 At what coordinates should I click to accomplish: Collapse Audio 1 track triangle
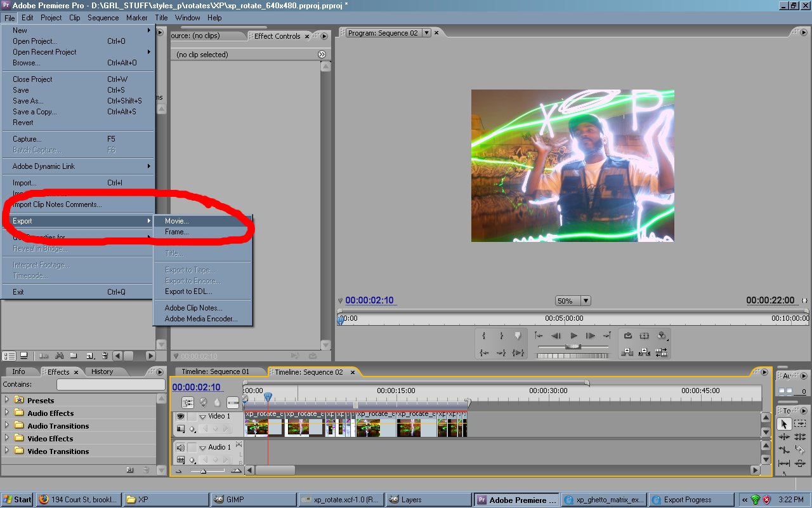click(202, 448)
